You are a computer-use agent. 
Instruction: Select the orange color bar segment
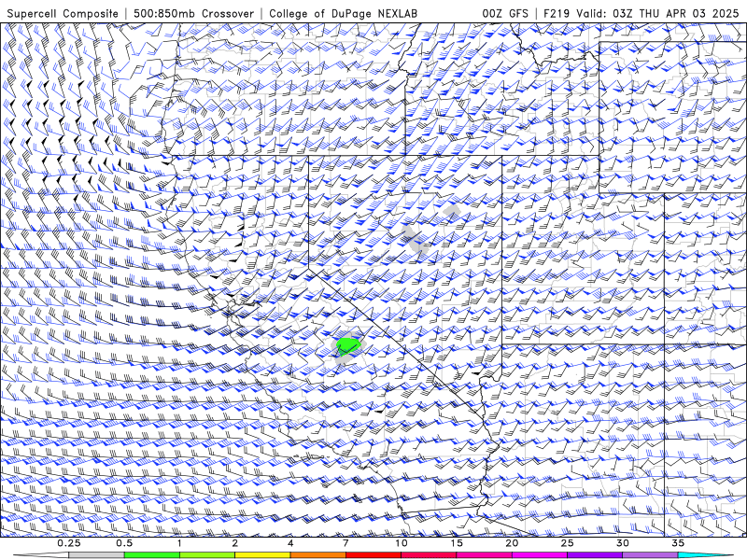click(x=317, y=555)
